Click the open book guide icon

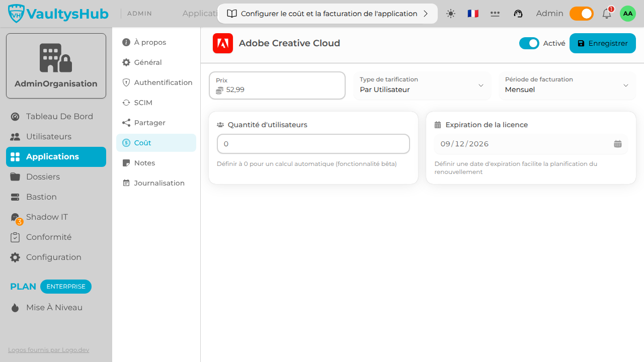coord(232,14)
